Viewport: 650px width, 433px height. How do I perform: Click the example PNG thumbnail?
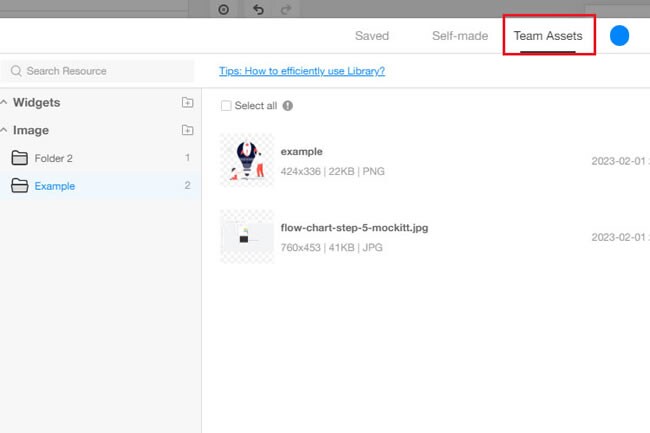click(x=247, y=160)
